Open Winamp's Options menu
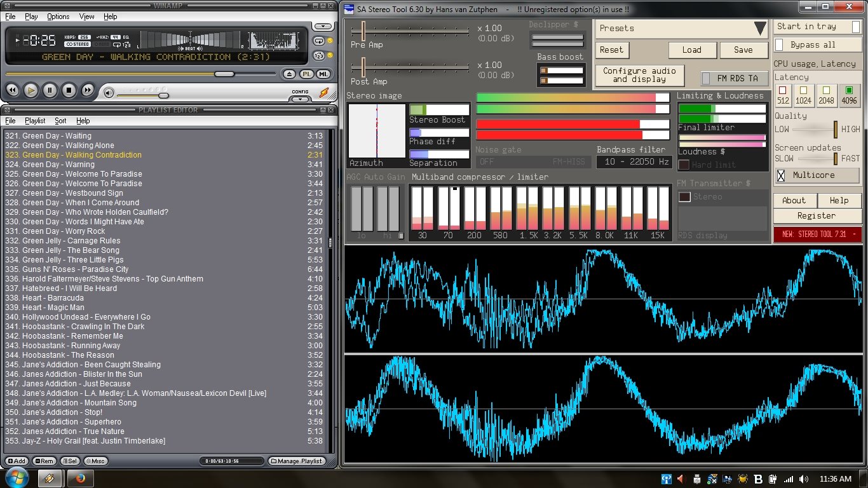 [x=58, y=17]
